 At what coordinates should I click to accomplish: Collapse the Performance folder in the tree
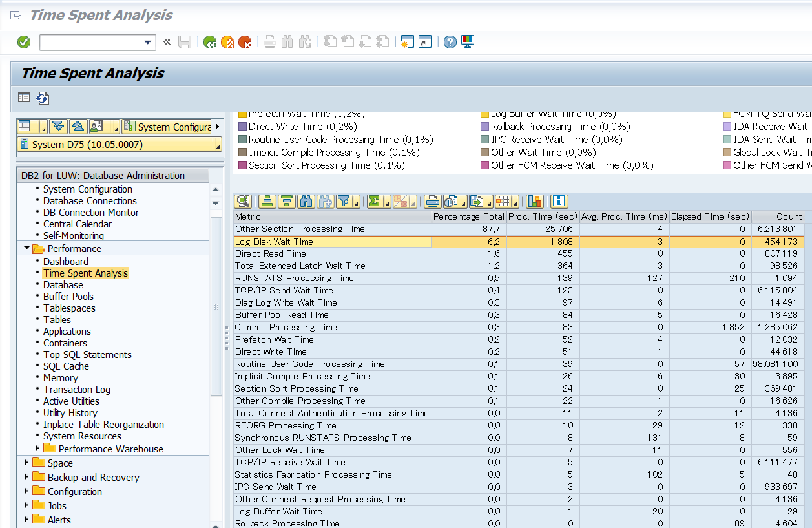coord(27,248)
